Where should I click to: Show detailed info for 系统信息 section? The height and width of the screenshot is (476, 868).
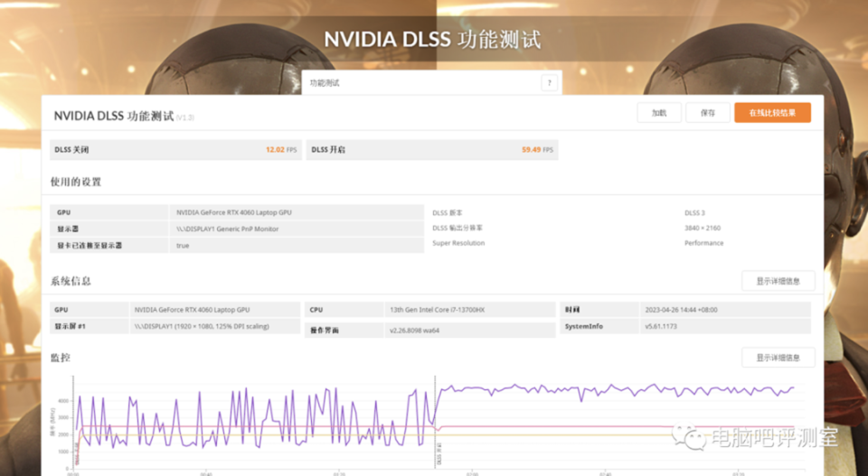[x=778, y=281]
